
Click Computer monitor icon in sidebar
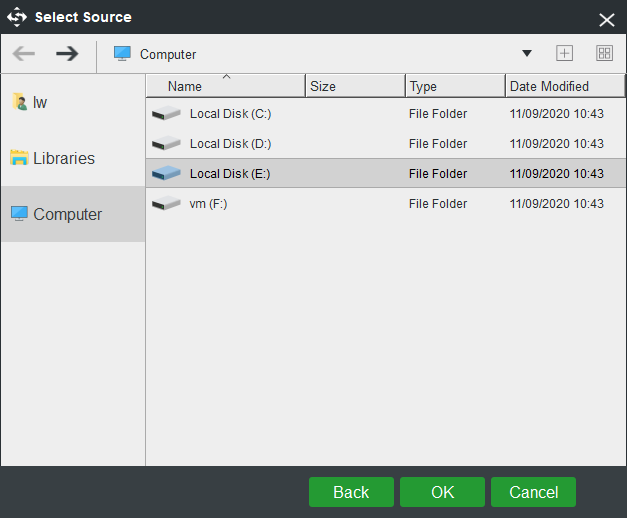19,214
